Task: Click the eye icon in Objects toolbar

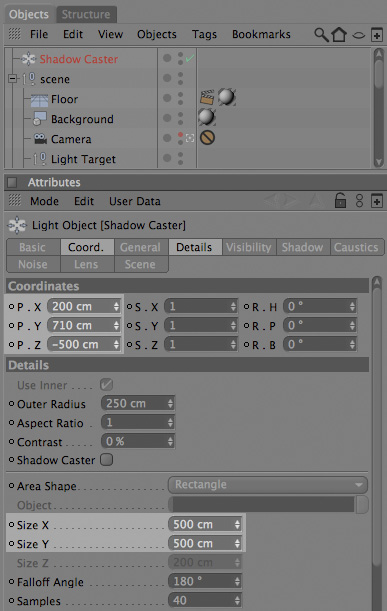Action: (359, 35)
